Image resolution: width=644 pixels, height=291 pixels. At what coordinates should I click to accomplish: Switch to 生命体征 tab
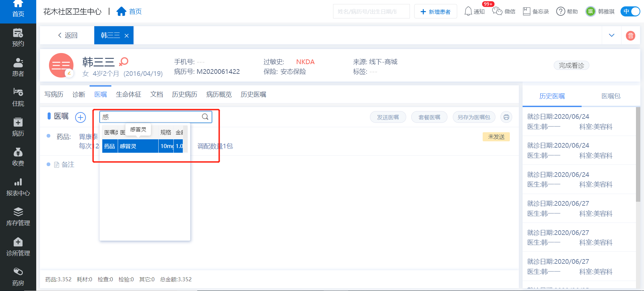point(128,94)
